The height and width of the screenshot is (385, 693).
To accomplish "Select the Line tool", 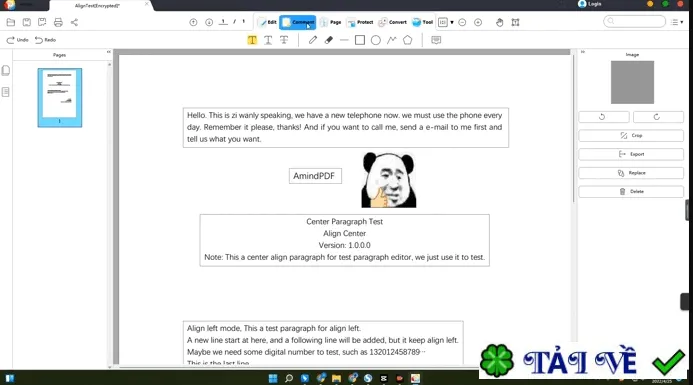I will click(x=344, y=40).
